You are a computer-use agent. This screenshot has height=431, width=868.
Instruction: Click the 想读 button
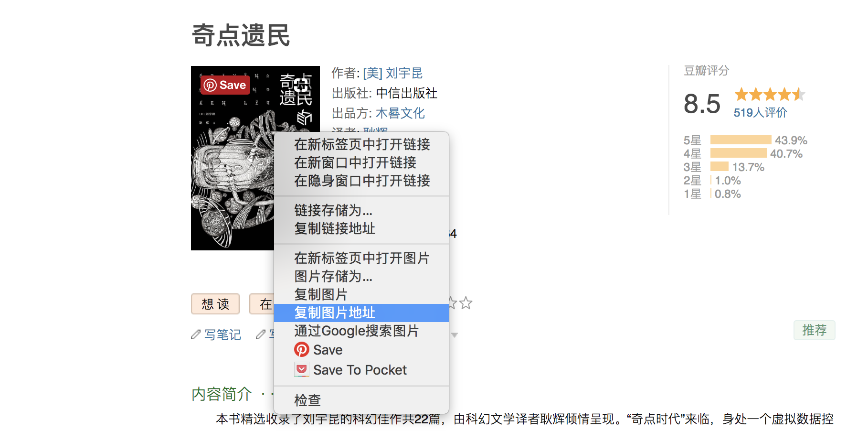[215, 304]
